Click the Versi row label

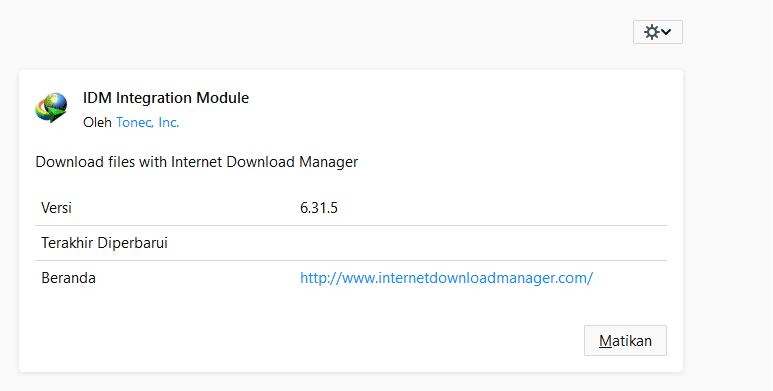point(57,208)
